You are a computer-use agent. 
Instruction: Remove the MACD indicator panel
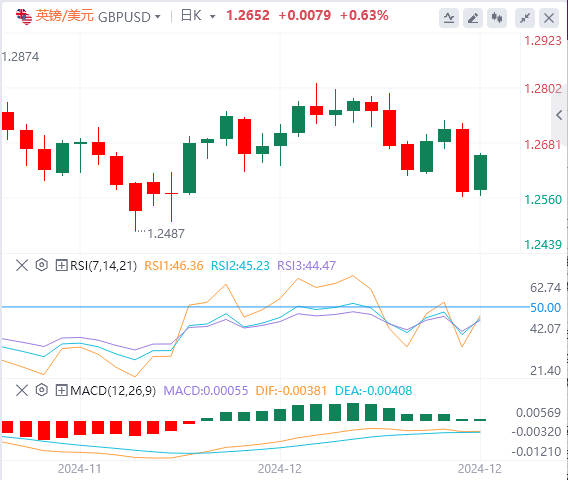click(x=22, y=391)
